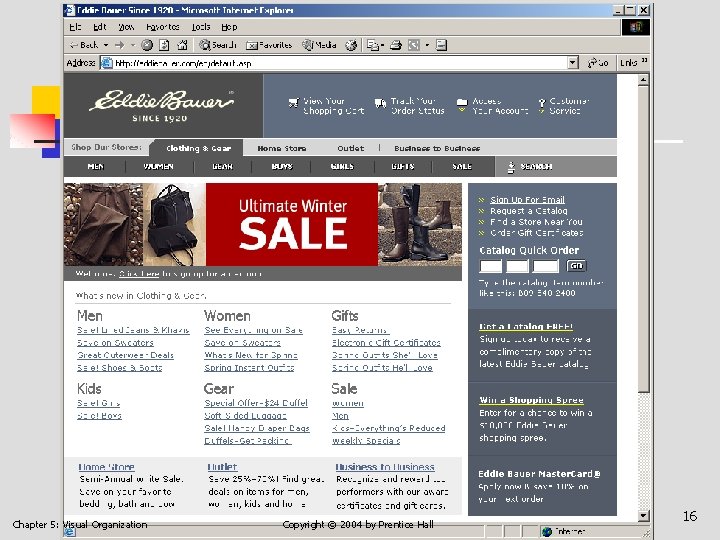
Task: Open the BOYS navigation item
Action: click(x=282, y=167)
